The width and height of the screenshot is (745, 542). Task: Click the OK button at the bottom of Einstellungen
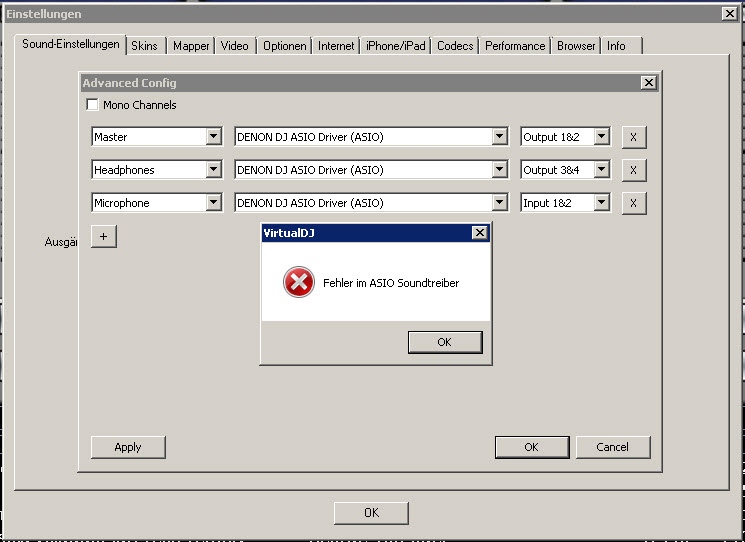(371, 513)
